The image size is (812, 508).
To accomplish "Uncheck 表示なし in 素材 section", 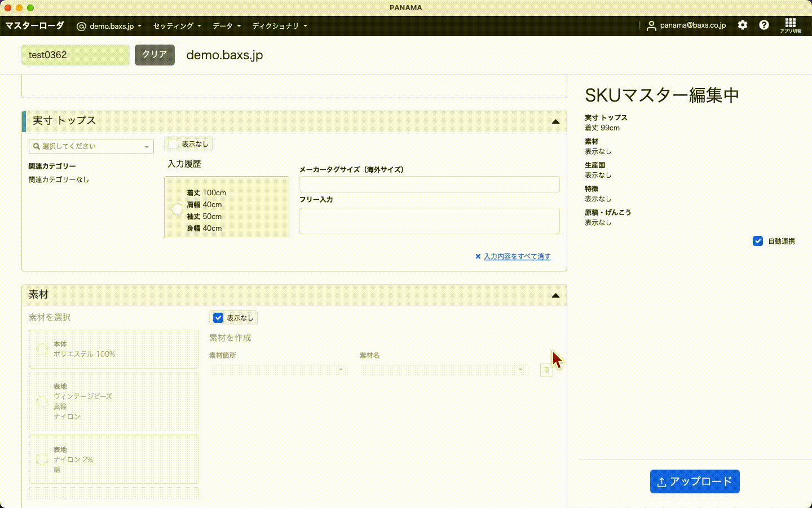I will pyautogui.click(x=218, y=318).
